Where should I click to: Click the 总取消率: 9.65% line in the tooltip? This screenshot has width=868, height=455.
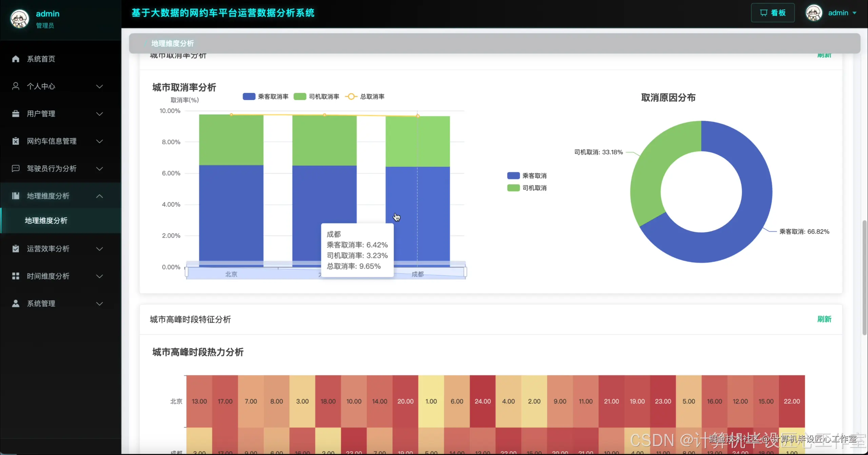pyautogui.click(x=354, y=266)
